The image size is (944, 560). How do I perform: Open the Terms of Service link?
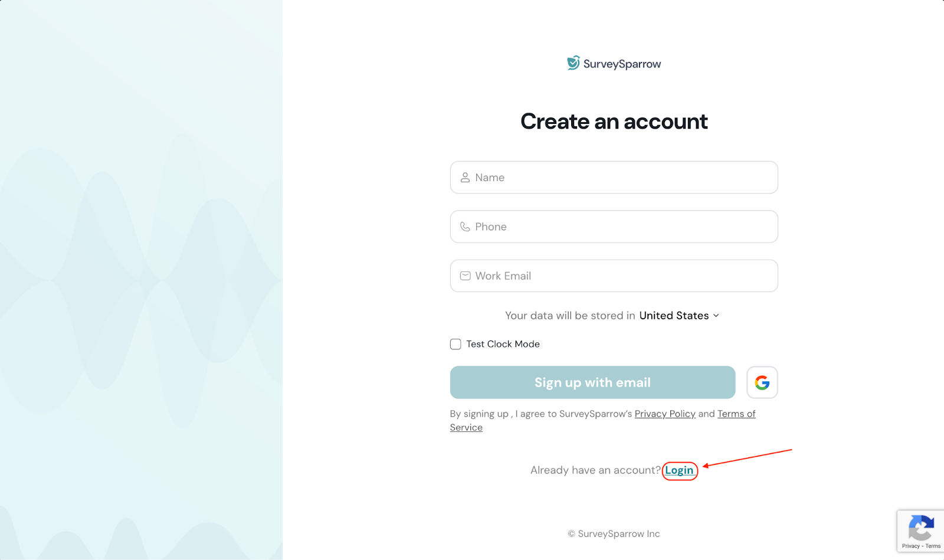click(736, 414)
